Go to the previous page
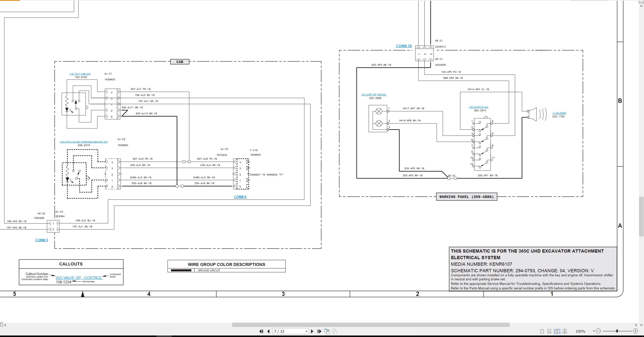This screenshot has width=644, height=337. pos(268,331)
